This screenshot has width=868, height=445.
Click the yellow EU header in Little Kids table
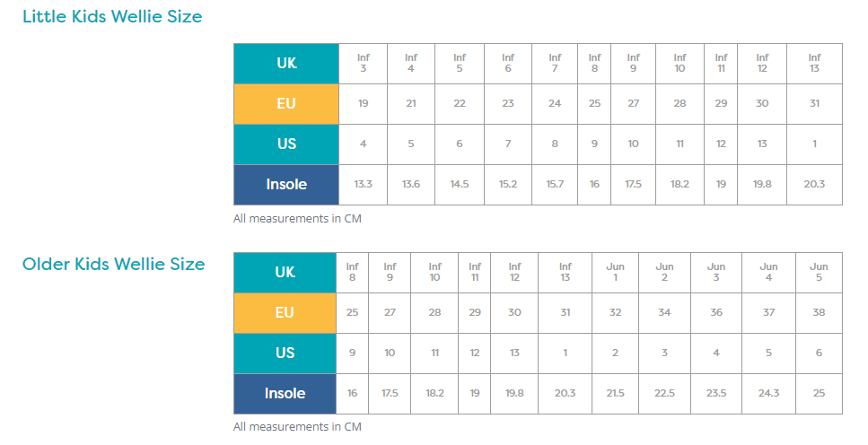286,103
